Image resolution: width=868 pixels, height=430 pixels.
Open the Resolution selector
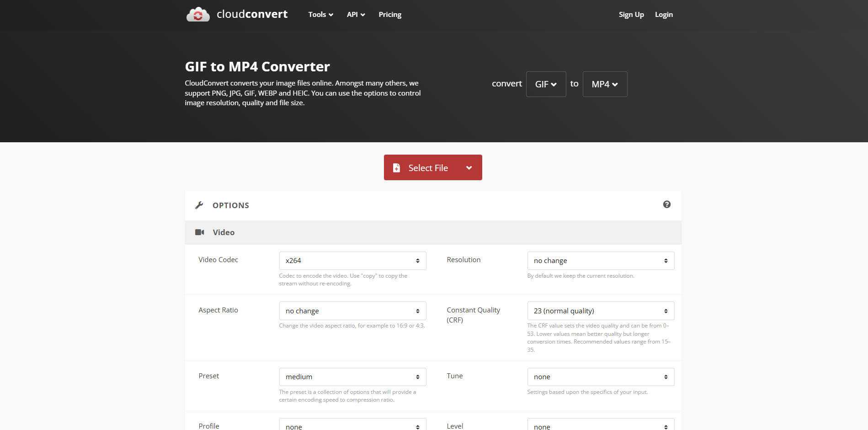click(600, 260)
